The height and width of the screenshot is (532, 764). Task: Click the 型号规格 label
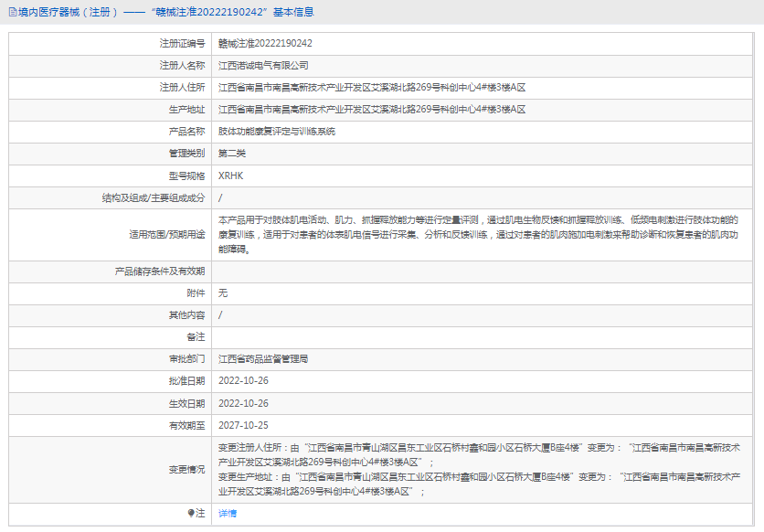coord(187,176)
